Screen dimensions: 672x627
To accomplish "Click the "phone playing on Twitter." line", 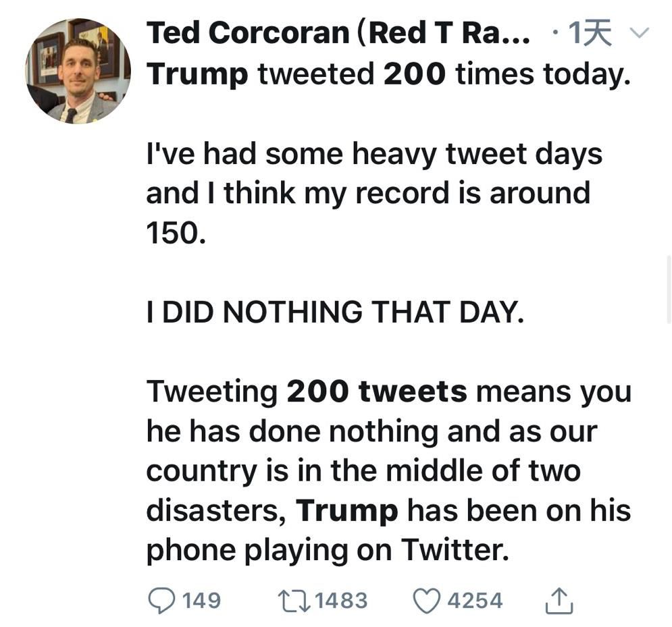I will pyautogui.click(x=327, y=549).
